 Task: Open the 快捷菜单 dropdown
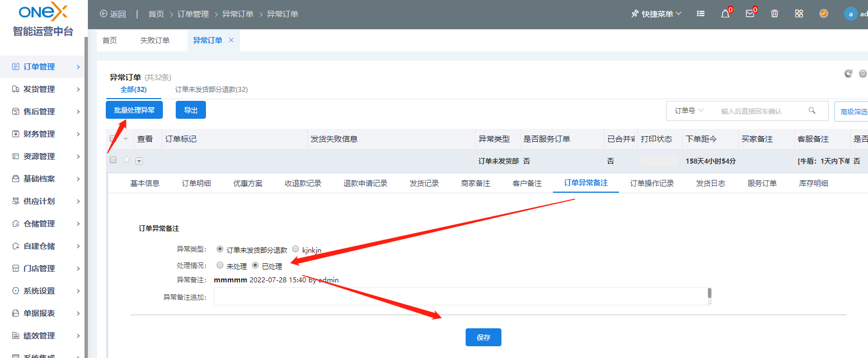(656, 13)
